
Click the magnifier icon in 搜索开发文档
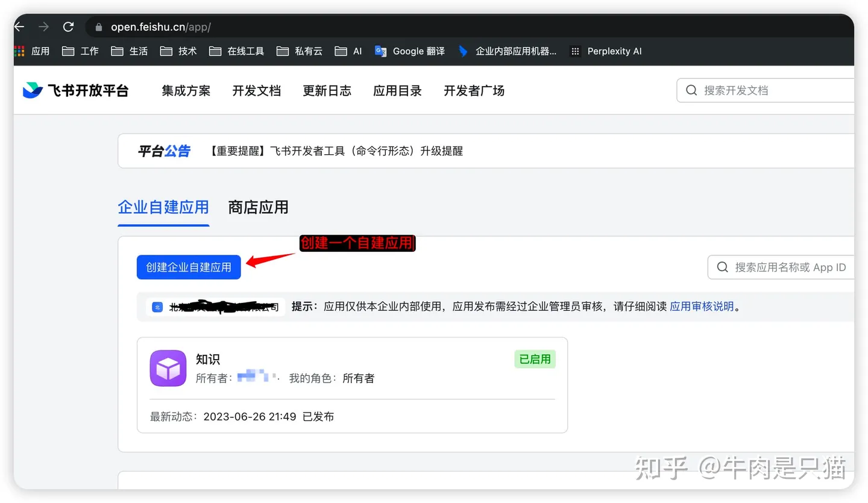coord(691,90)
